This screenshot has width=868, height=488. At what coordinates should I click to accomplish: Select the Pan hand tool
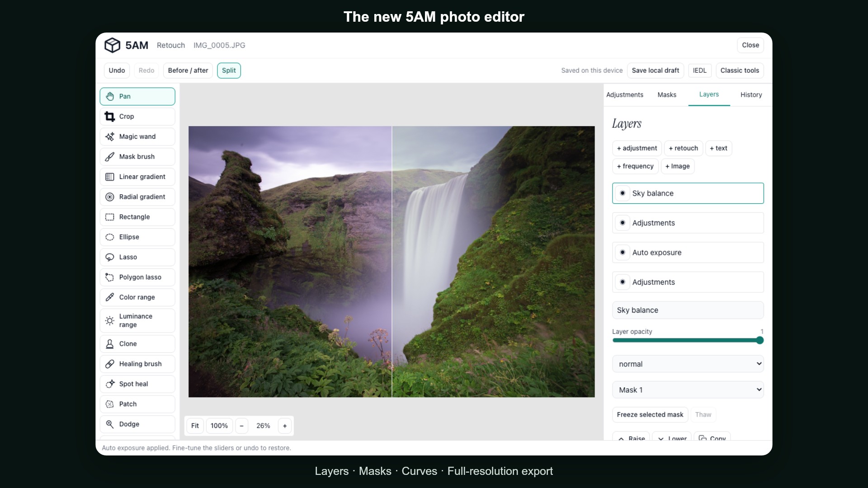137,96
